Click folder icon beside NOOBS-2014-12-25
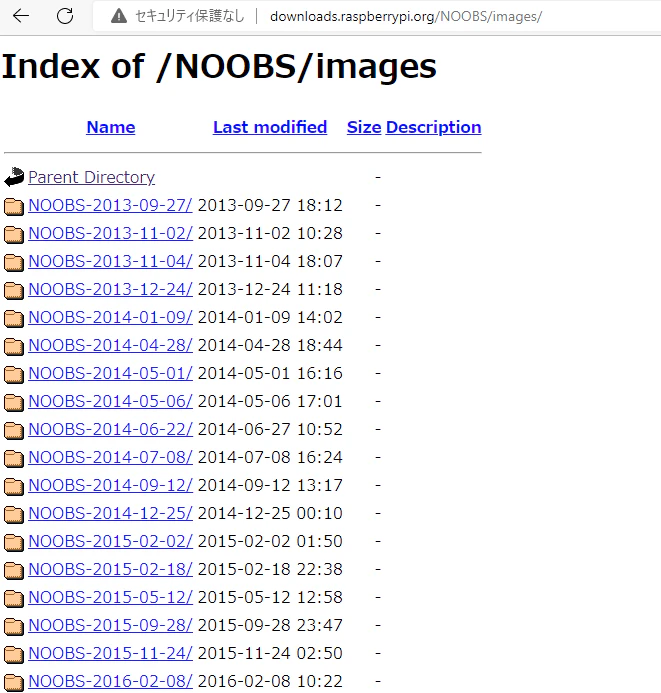 (14, 514)
